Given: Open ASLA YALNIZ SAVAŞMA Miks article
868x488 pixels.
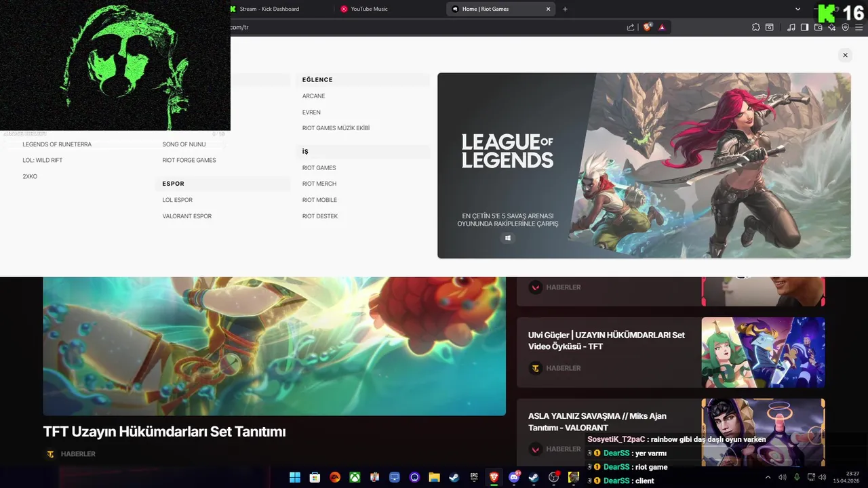Looking at the screenshot, I should (597, 422).
